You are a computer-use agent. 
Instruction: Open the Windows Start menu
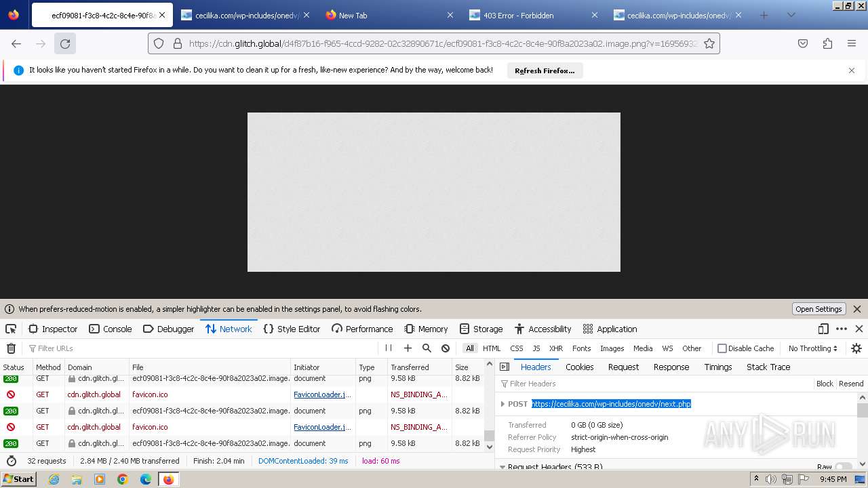[x=19, y=479]
